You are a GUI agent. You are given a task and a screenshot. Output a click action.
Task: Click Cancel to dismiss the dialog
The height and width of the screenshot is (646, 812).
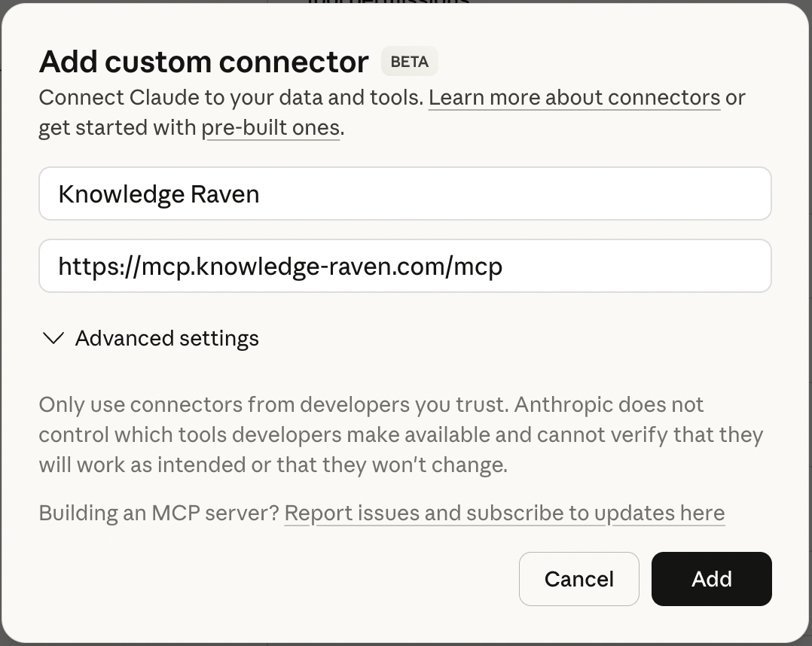[578, 579]
